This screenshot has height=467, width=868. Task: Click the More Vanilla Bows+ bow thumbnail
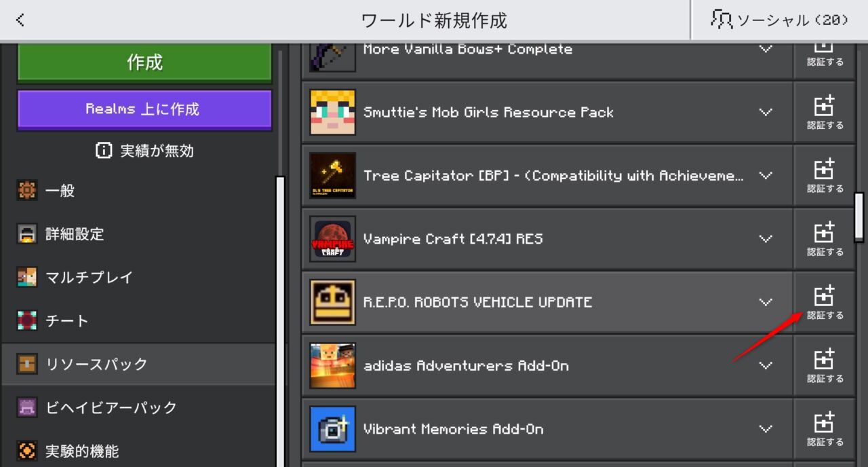point(332,56)
